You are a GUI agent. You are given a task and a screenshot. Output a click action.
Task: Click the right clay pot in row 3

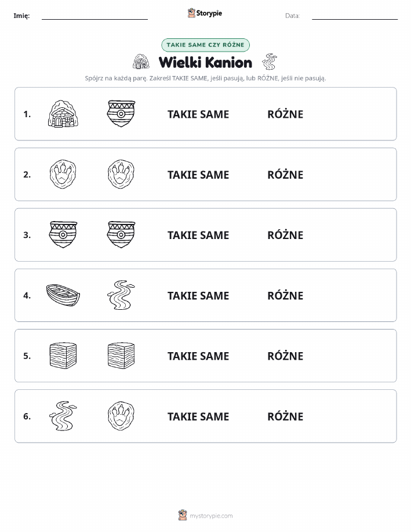(x=121, y=234)
